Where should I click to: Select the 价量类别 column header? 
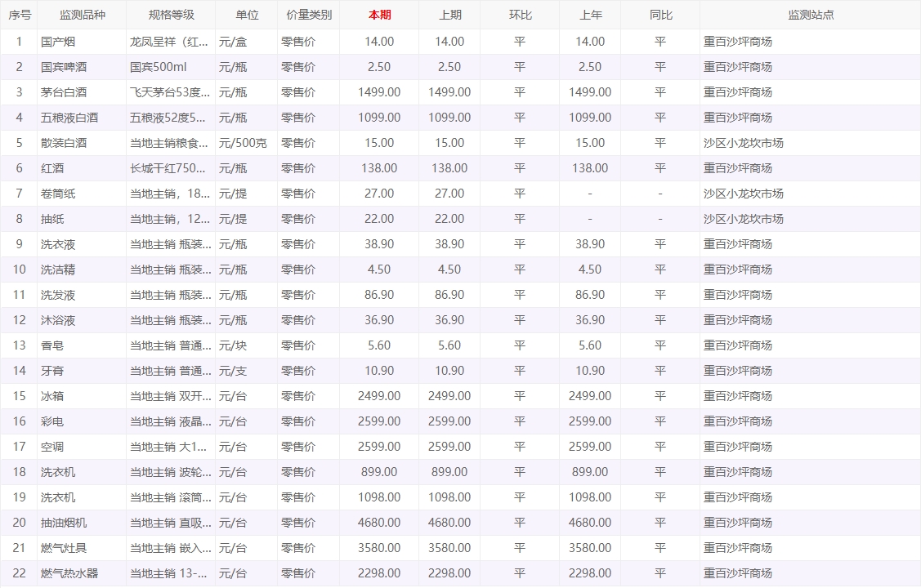[309, 15]
